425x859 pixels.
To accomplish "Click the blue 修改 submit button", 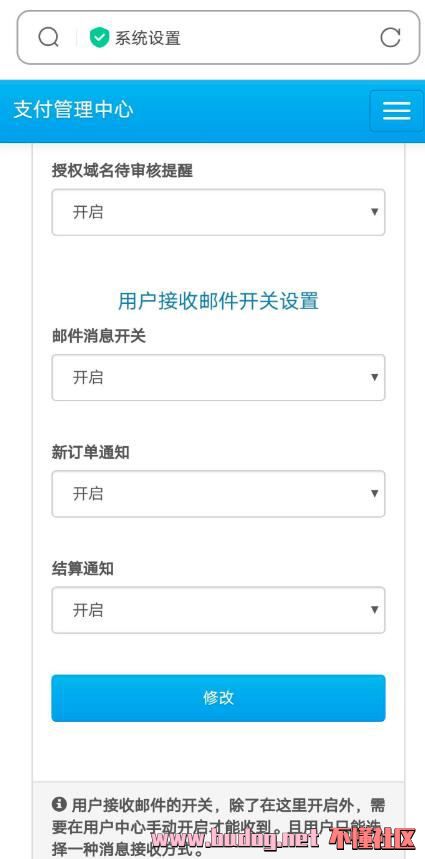I will click(x=219, y=698).
